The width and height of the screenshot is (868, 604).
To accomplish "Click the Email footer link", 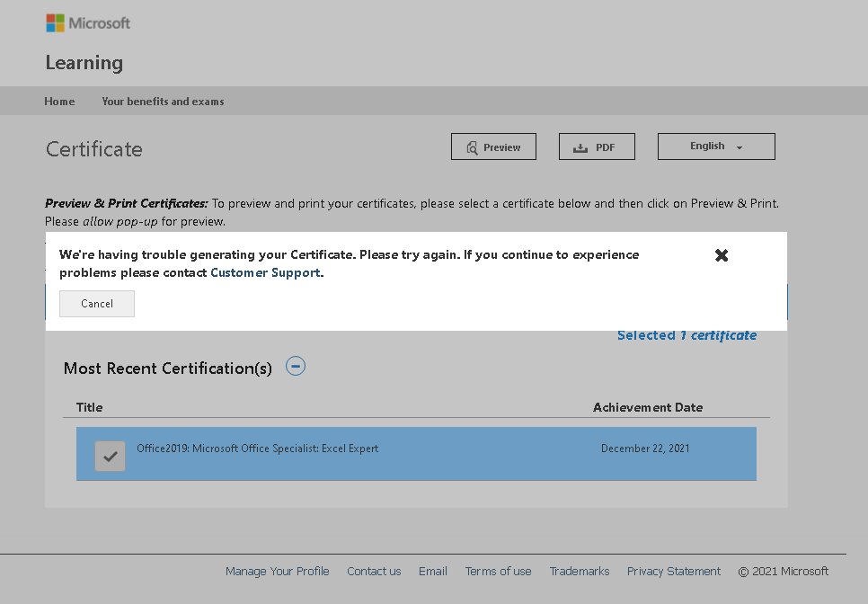I will 433,571.
